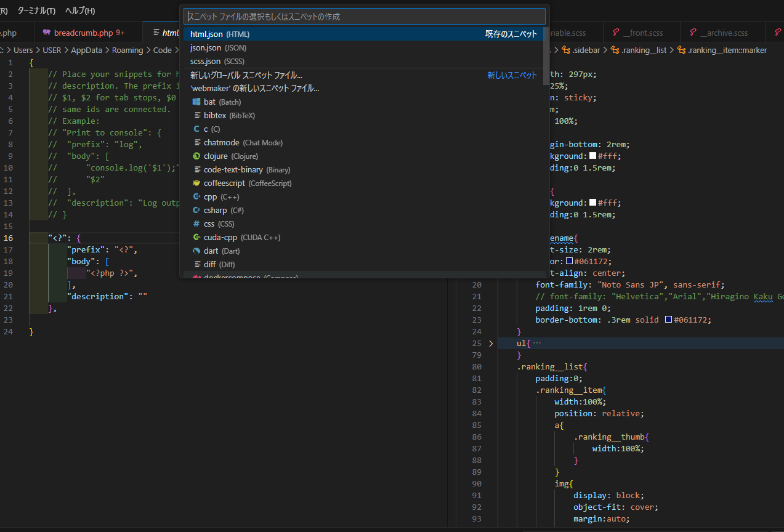Switch to the breadcrumb.php tab
784x532 pixels.
pyautogui.click(x=83, y=33)
